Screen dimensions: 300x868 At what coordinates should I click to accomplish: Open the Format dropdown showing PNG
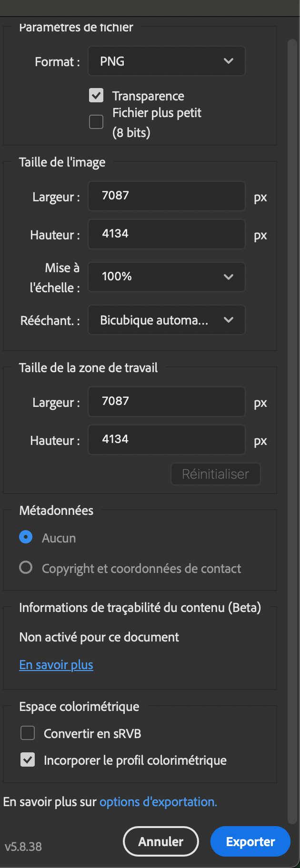click(x=166, y=61)
